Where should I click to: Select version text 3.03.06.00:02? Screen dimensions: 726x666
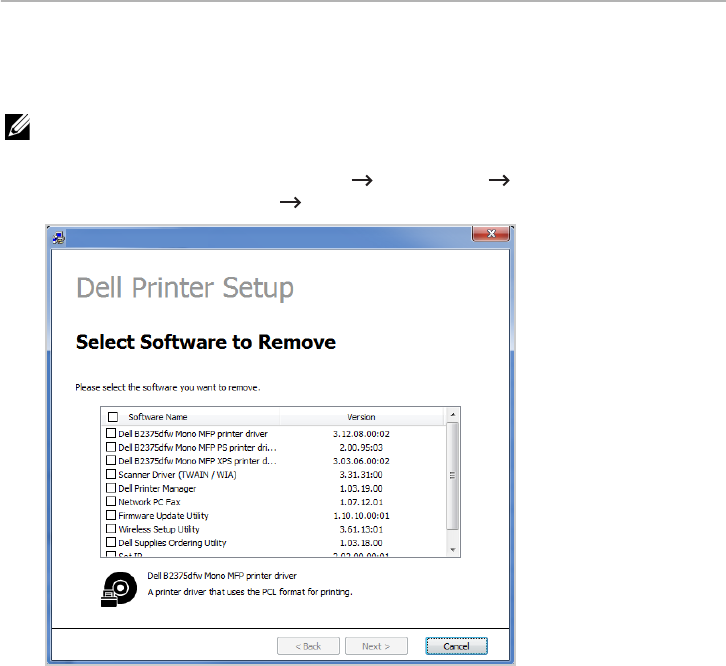[x=361, y=461]
